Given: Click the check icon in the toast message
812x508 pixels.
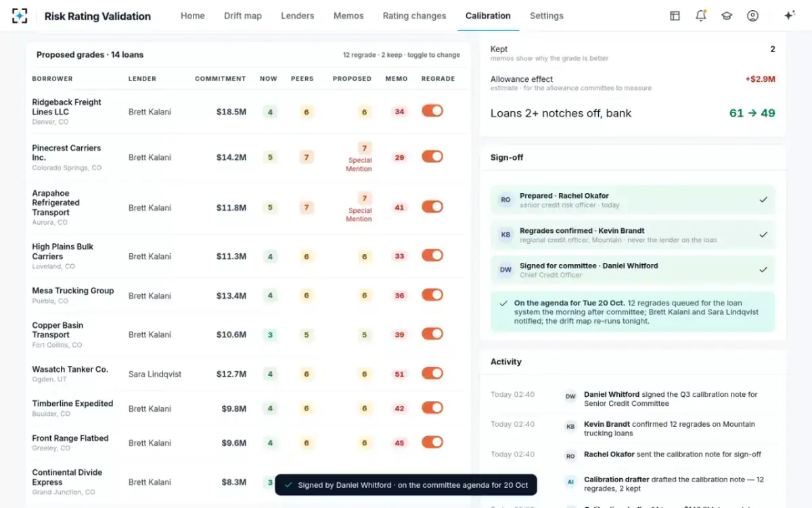Looking at the screenshot, I should click(289, 485).
